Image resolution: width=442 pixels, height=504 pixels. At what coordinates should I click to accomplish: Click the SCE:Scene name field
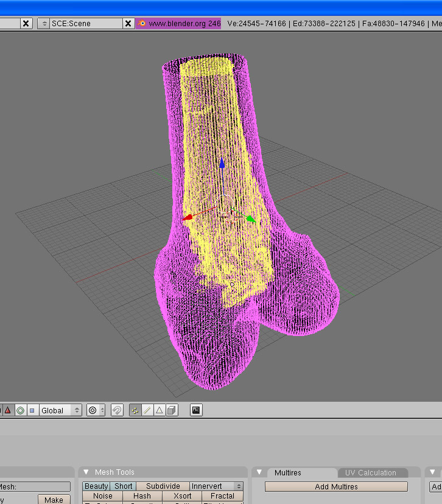(86, 24)
